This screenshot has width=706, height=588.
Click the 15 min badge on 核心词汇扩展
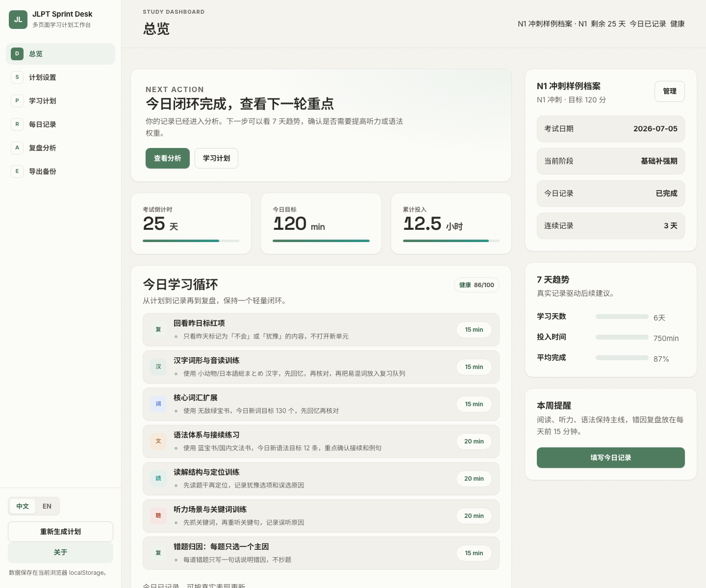tap(474, 404)
